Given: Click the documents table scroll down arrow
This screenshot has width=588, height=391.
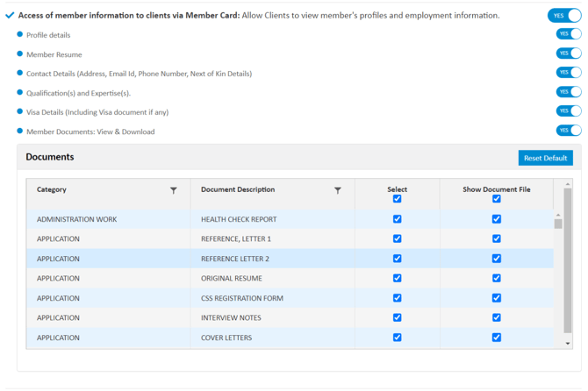Looking at the screenshot, I should (568, 344).
